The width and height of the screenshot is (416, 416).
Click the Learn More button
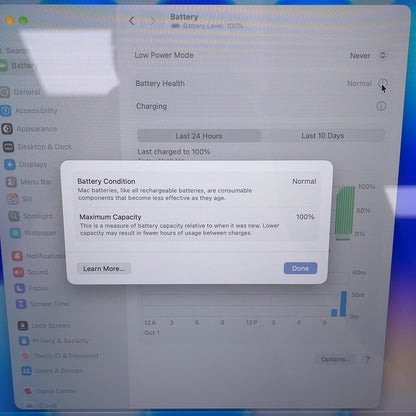click(x=104, y=269)
